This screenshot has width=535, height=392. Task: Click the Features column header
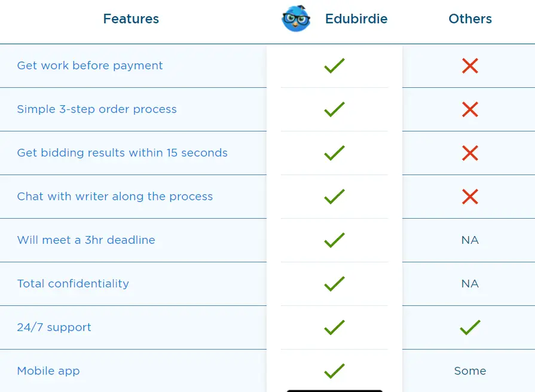tap(131, 19)
